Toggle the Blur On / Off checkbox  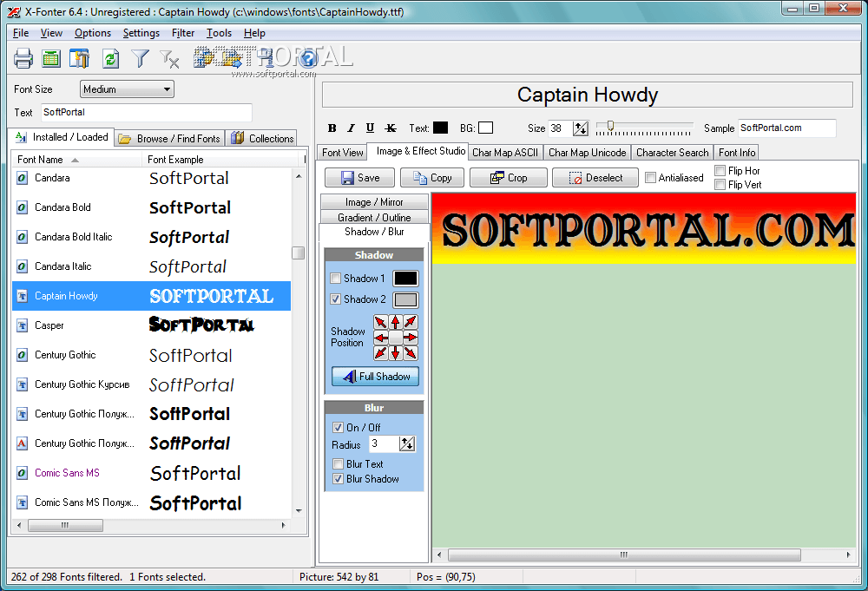tap(338, 427)
